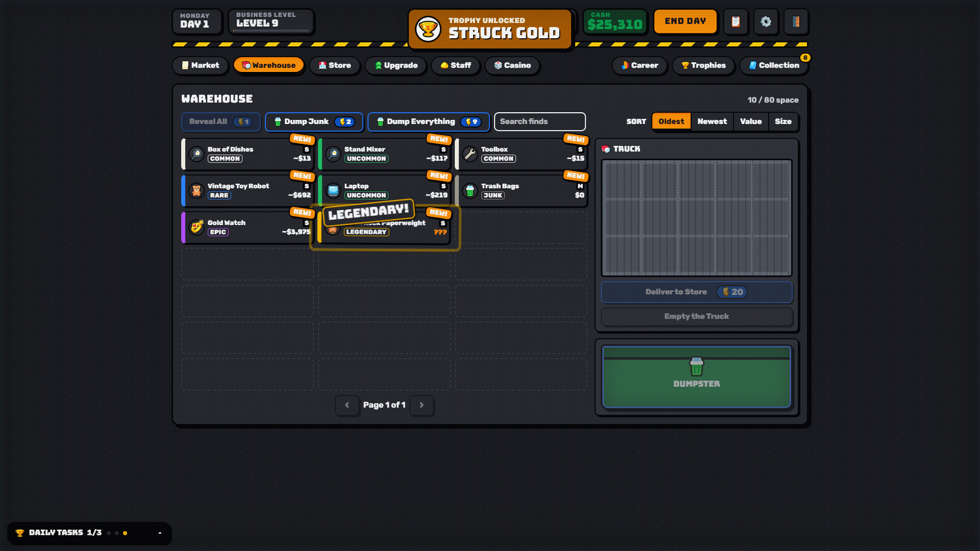
Task: Sort warehouse by Size
Action: (783, 121)
